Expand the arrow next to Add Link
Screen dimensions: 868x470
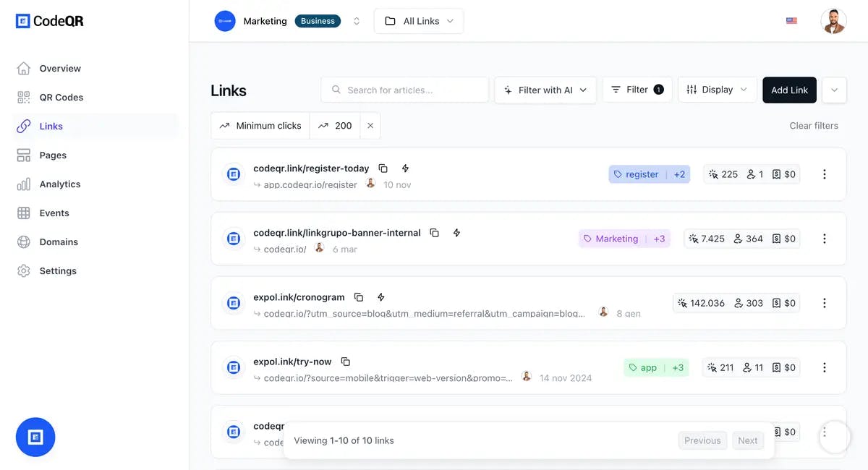tap(834, 90)
